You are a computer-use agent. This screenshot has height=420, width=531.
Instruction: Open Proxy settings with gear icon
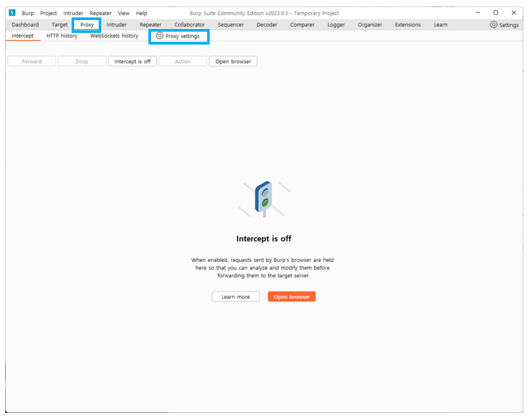(178, 36)
